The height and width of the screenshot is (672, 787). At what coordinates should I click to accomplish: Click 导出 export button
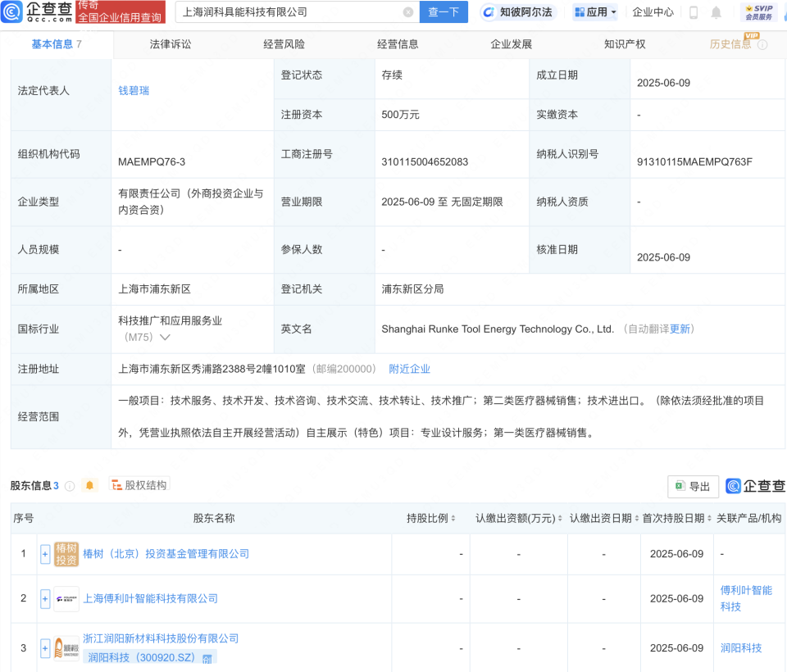click(693, 486)
